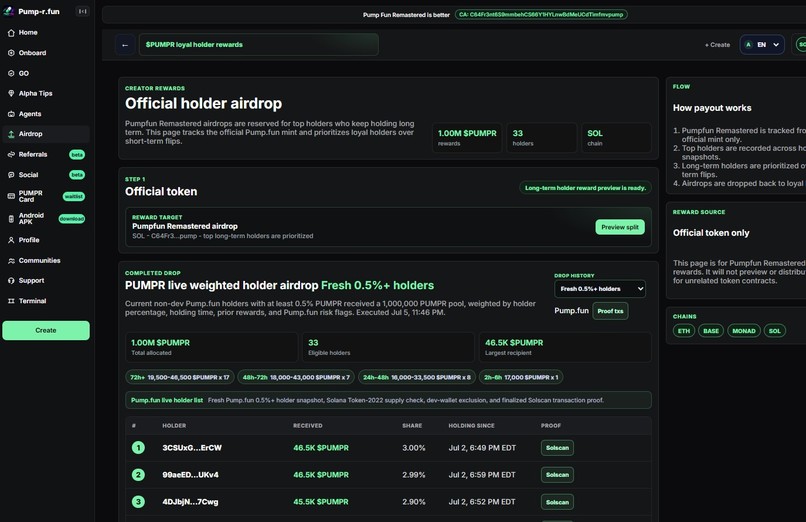Click the Proof txs button
The image size is (806, 522).
[610, 311]
